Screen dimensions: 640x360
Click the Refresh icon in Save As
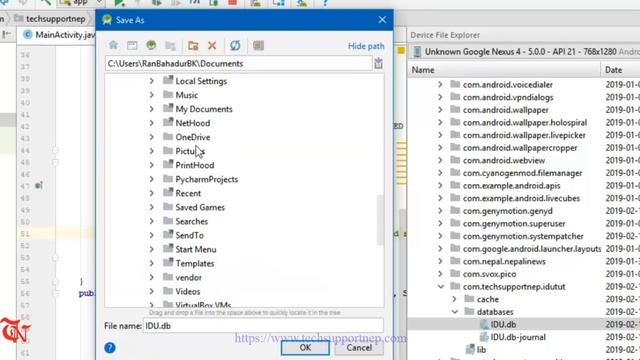(235, 45)
